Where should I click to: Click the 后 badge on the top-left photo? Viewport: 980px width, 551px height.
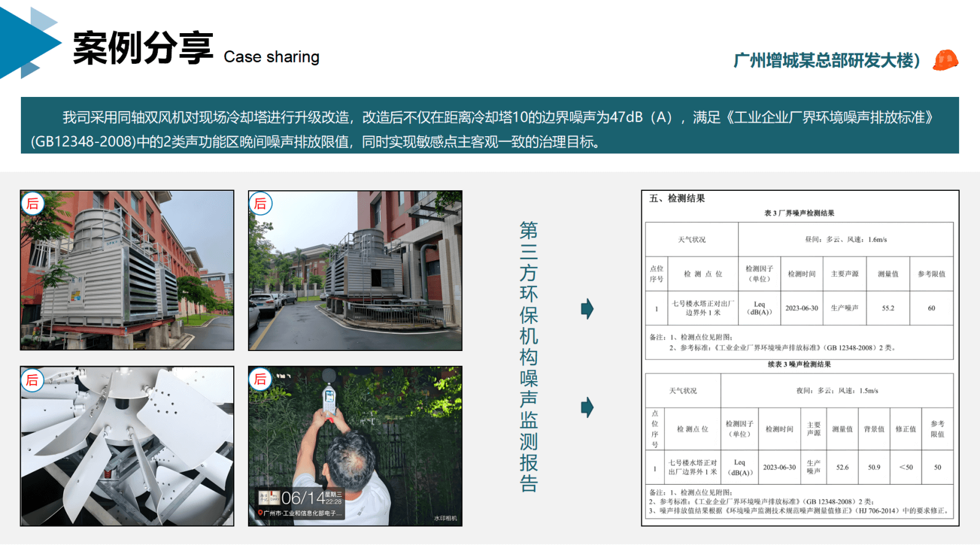coord(33,203)
